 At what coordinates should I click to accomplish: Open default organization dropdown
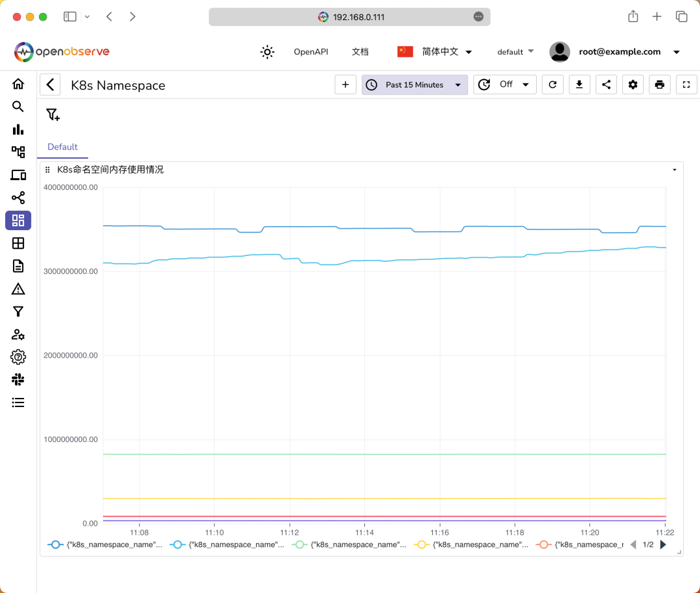point(515,52)
